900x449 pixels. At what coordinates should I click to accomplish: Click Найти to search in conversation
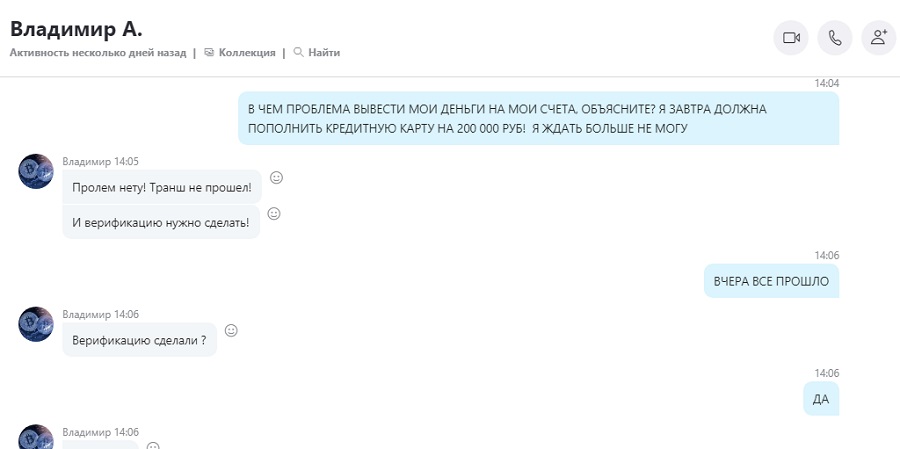coord(317,52)
